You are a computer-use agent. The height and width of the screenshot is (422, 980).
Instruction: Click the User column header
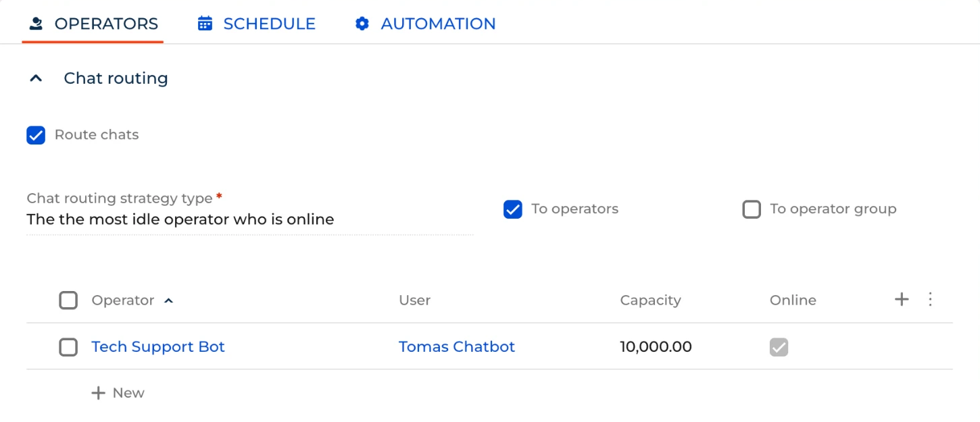click(x=414, y=300)
